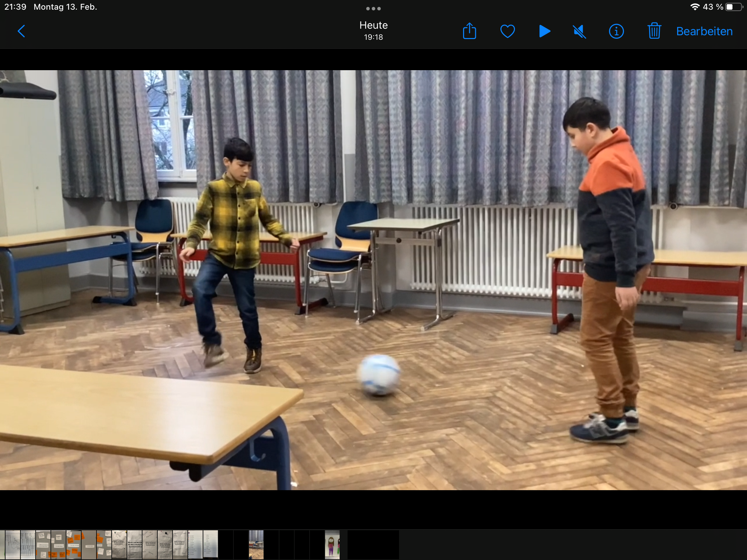Tap the video frame with the soccer ball

click(x=373, y=280)
